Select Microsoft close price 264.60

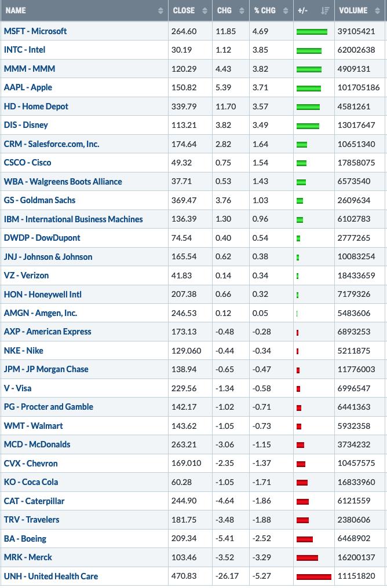pyautogui.click(x=184, y=31)
